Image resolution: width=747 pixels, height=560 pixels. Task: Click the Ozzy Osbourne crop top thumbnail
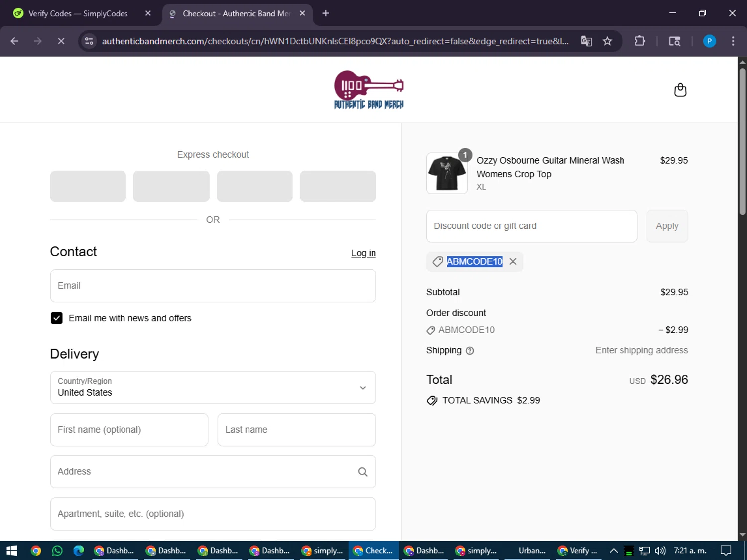tap(447, 173)
